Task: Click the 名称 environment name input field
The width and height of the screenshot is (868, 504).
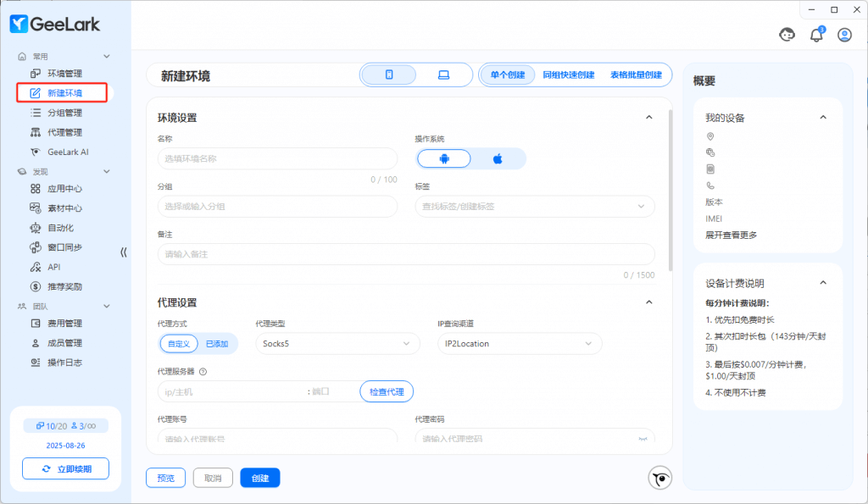Action: [x=276, y=158]
